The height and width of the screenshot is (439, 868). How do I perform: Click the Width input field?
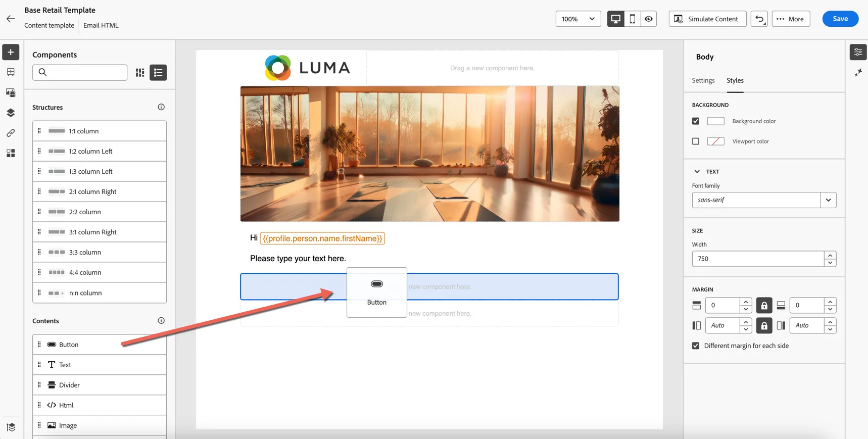(758, 259)
